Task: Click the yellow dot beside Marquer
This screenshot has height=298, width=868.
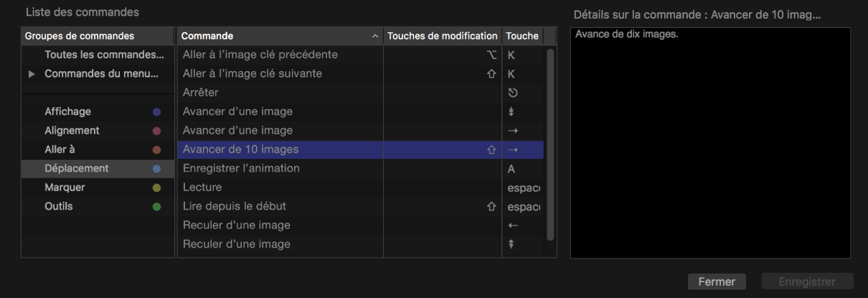Action: tap(157, 188)
